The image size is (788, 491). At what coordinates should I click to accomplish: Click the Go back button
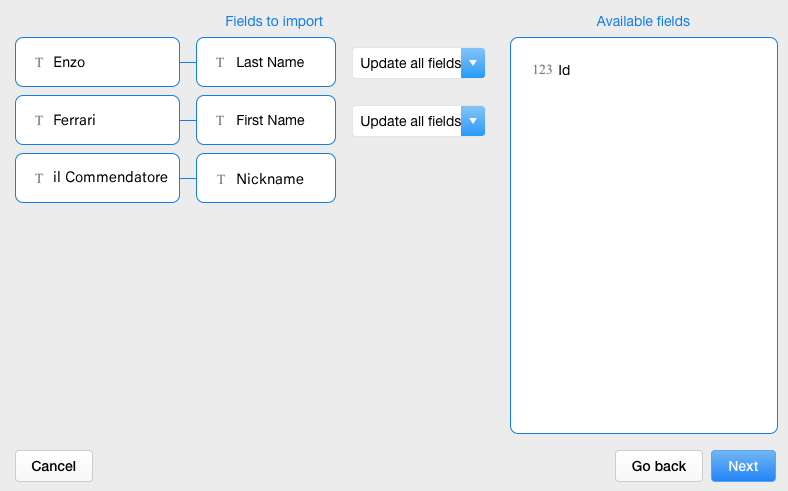[x=659, y=466]
